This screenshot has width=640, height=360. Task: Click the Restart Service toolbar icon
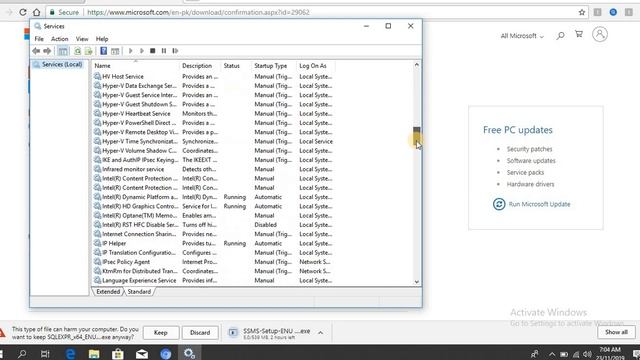(175, 51)
